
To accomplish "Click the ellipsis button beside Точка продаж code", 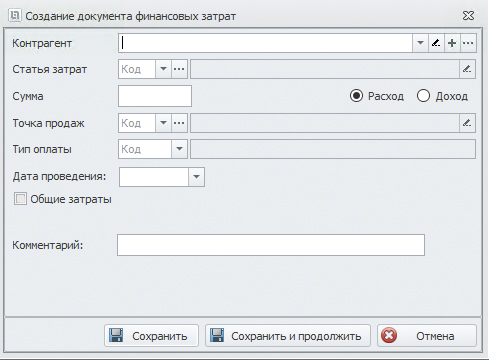I will coord(179,123).
